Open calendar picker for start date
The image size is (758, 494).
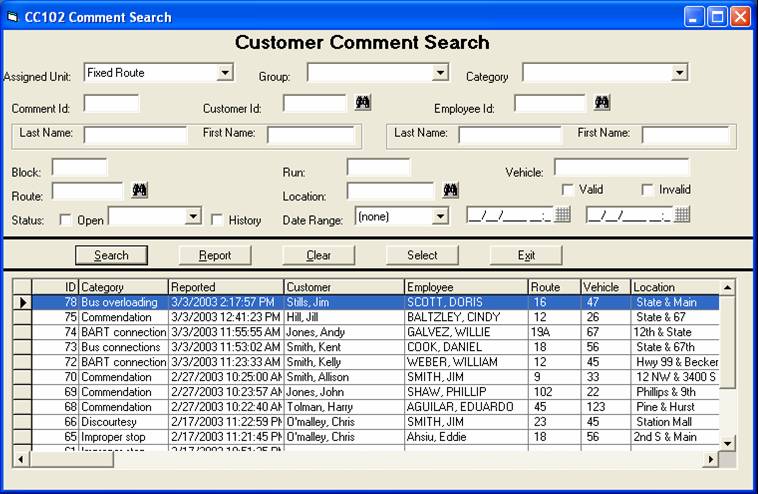point(563,215)
